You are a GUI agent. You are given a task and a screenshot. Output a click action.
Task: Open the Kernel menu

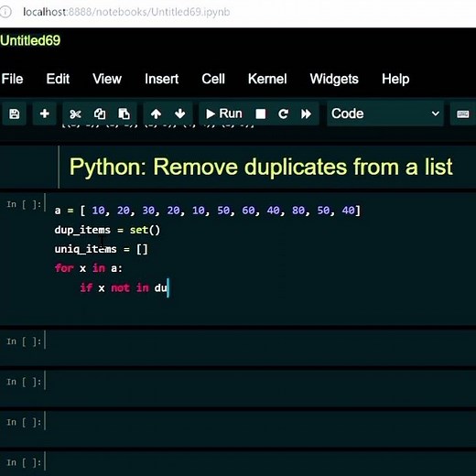267,79
